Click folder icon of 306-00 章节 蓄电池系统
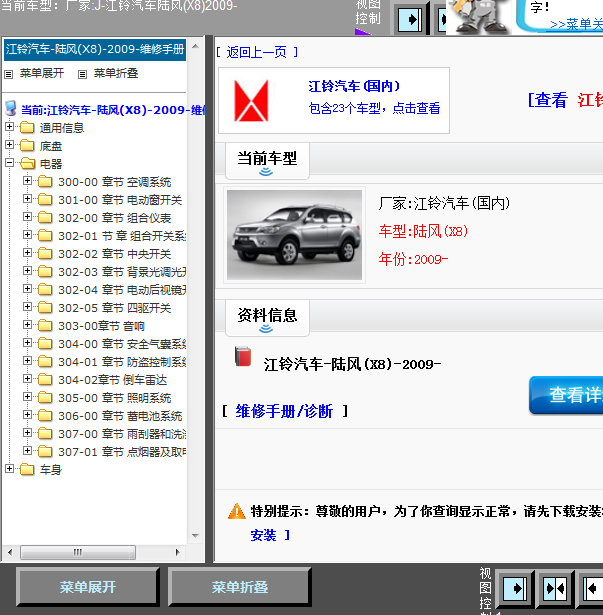The width and height of the screenshot is (603, 615). click(45, 416)
